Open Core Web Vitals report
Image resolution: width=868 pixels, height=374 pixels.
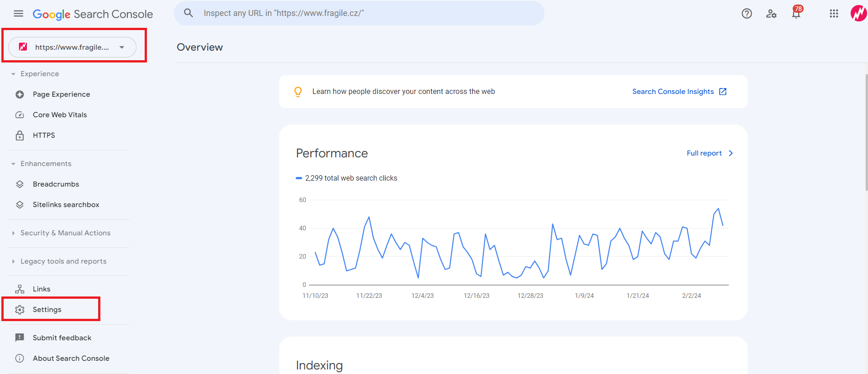point(60,115)
